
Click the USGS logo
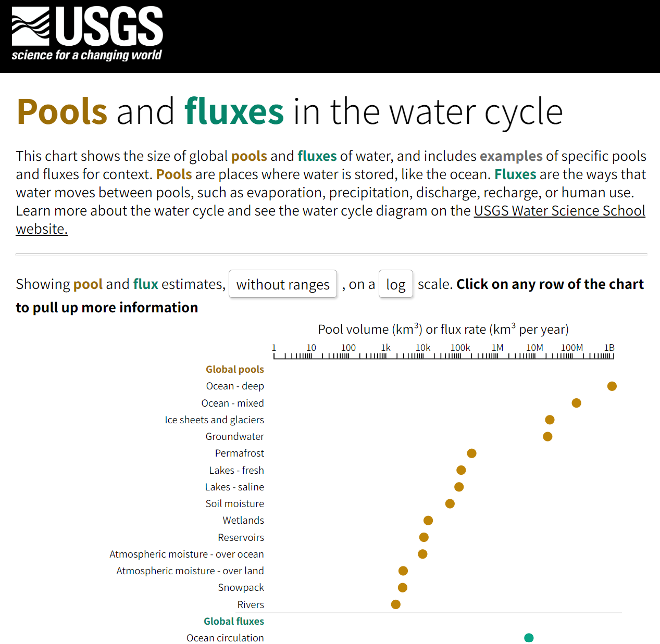pyautogui.click(x=86, y=32)
